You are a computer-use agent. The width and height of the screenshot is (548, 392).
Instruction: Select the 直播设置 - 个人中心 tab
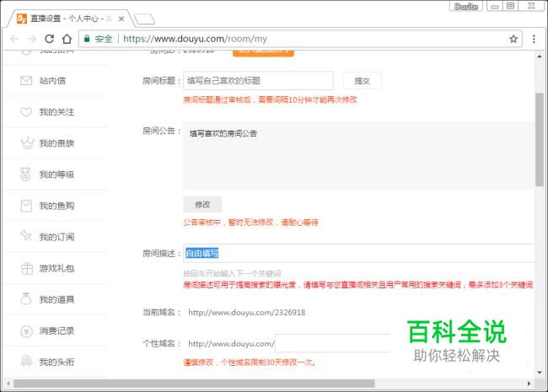click(71, 19)
